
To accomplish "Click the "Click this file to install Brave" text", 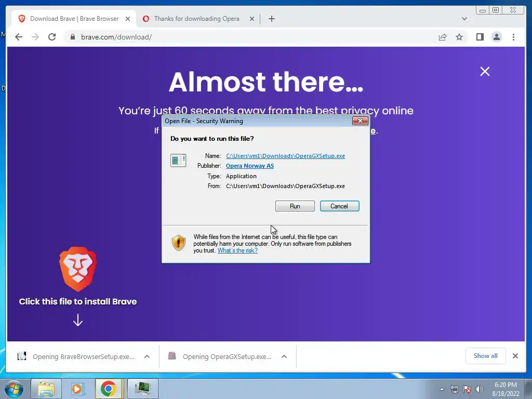I will coord(78,301).
